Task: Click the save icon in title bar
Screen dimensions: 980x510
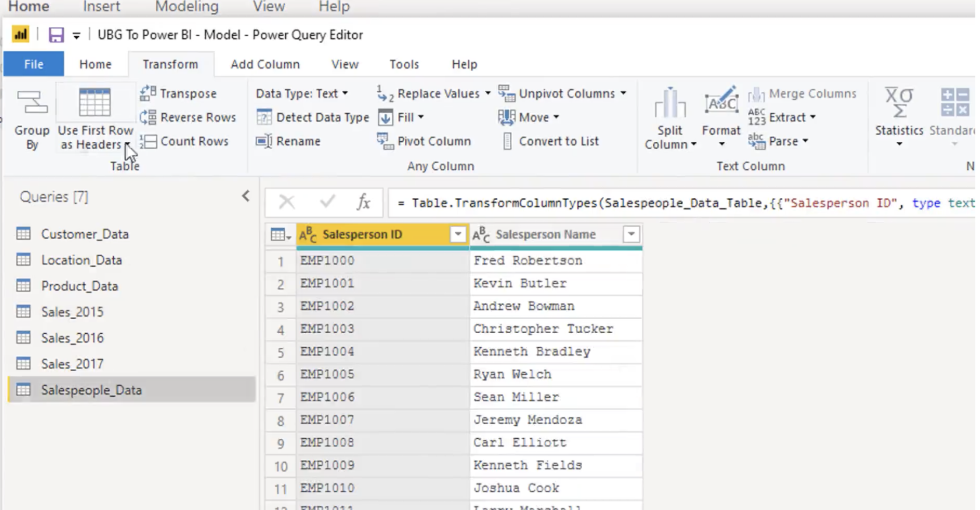Action: [x=56, y=35]
